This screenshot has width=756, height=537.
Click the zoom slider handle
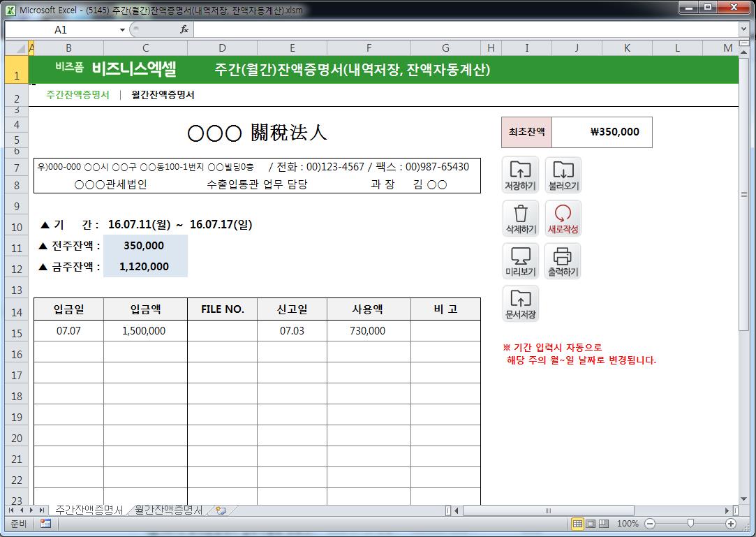(x=690, y=524)
